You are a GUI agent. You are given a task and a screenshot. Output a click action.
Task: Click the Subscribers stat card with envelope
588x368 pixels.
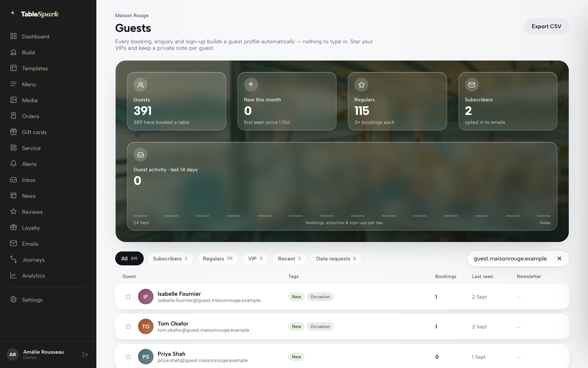(508, 101)
